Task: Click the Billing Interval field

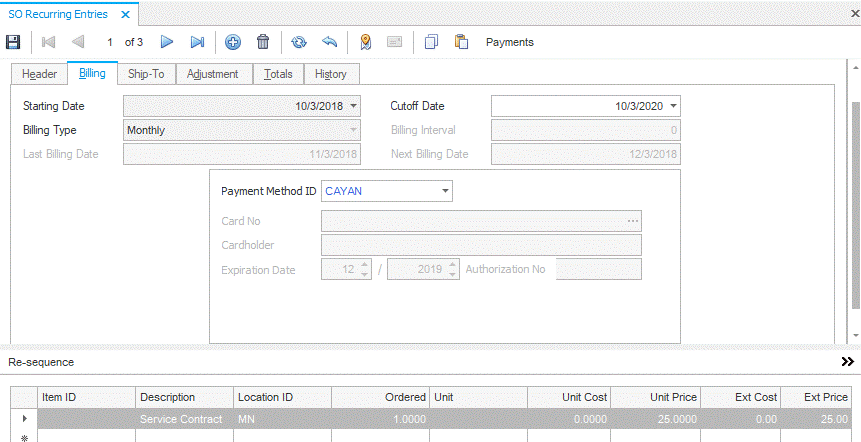Action: [x=586, y=131]
